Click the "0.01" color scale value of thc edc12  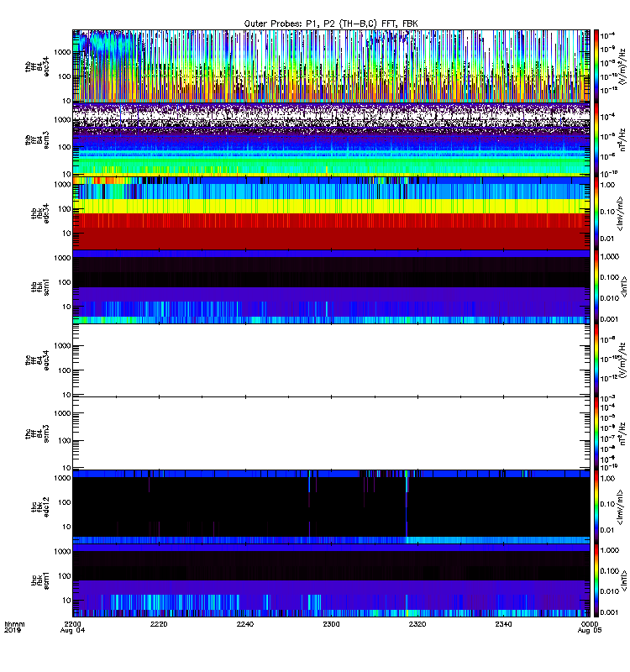click(607, 530)
